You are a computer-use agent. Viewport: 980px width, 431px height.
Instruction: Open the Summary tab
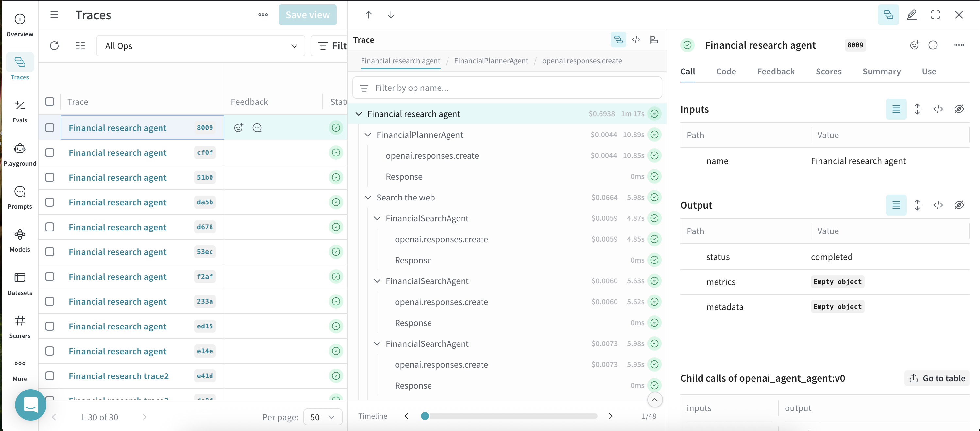(x=881, y=72)
